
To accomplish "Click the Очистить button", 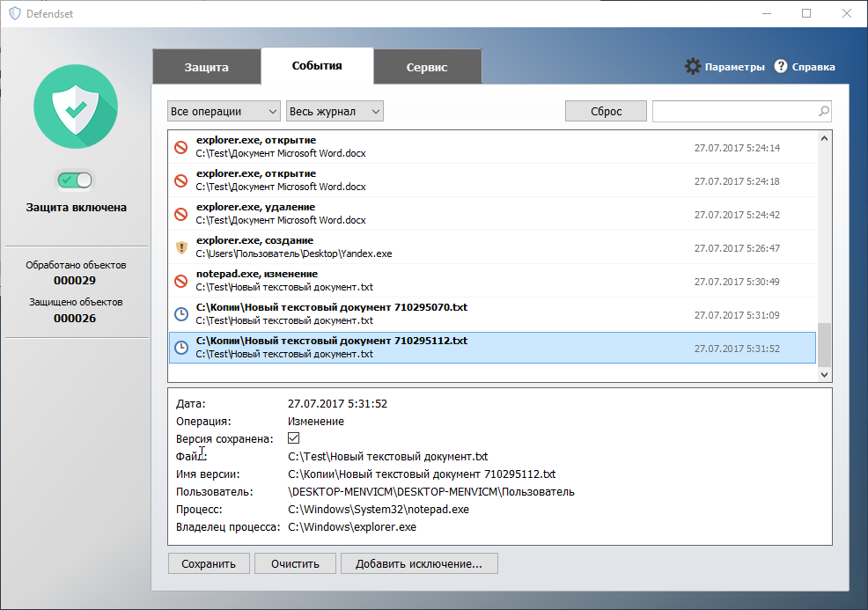I will coord(295,563).
